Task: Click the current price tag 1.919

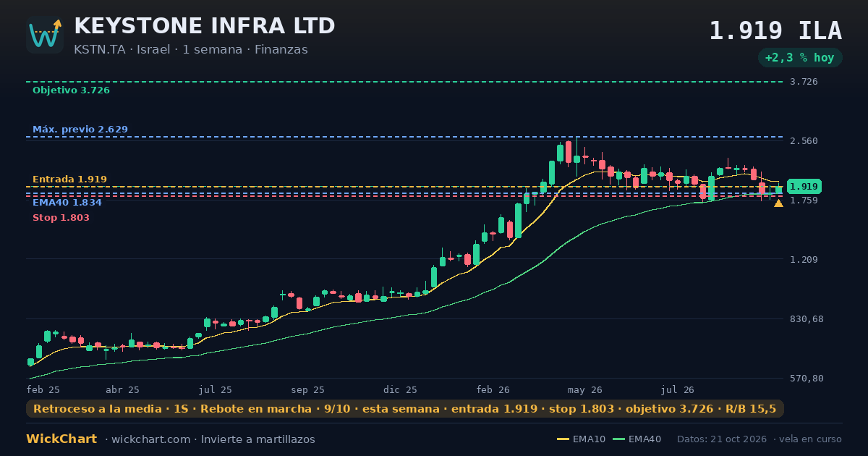Action: 804,187
